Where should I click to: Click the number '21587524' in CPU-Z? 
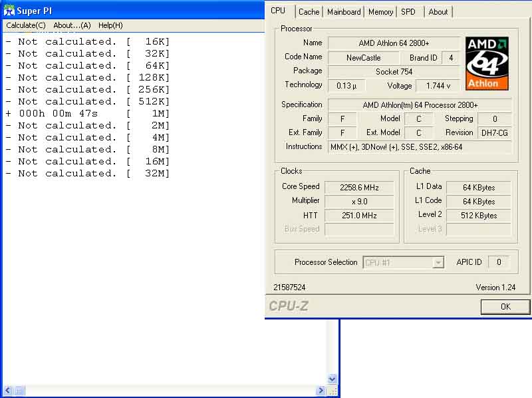click(x=289, y=288)
